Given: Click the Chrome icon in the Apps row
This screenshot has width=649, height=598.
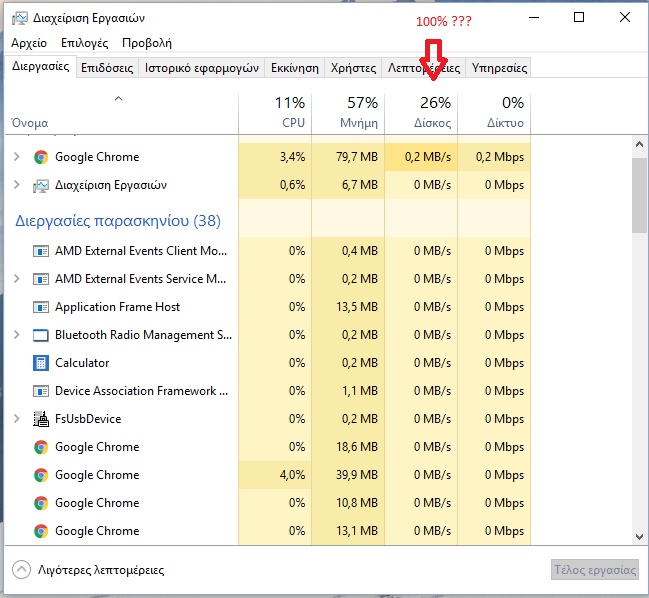Looking at the screenshot, I should pyautogui.click(x=41, y=157).
